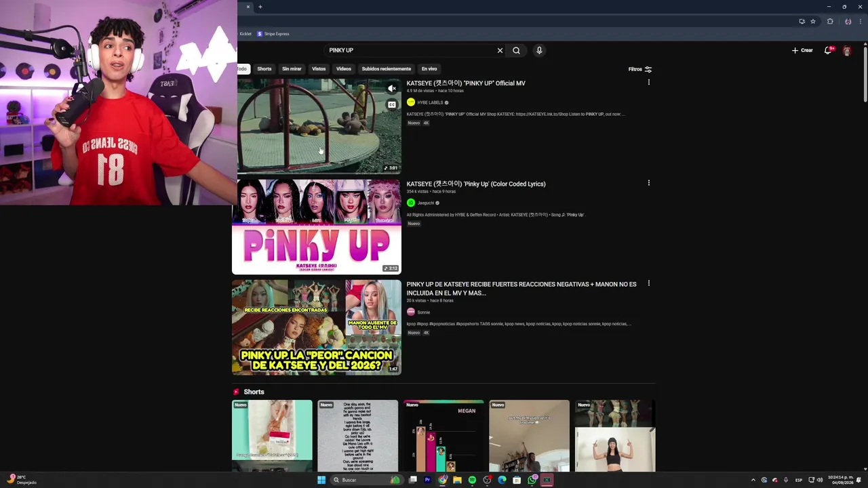
Task: Open the Stripe Express bookmark
Action: click(x=273, y=34)
